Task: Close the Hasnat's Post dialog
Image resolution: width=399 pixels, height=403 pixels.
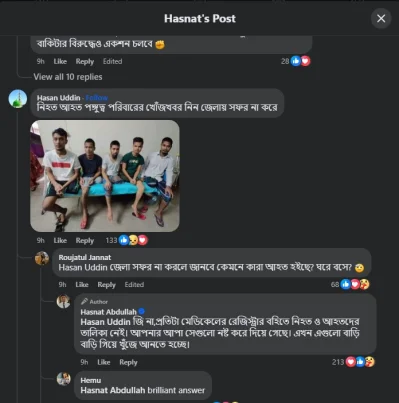Action: (x=381, y=18)
